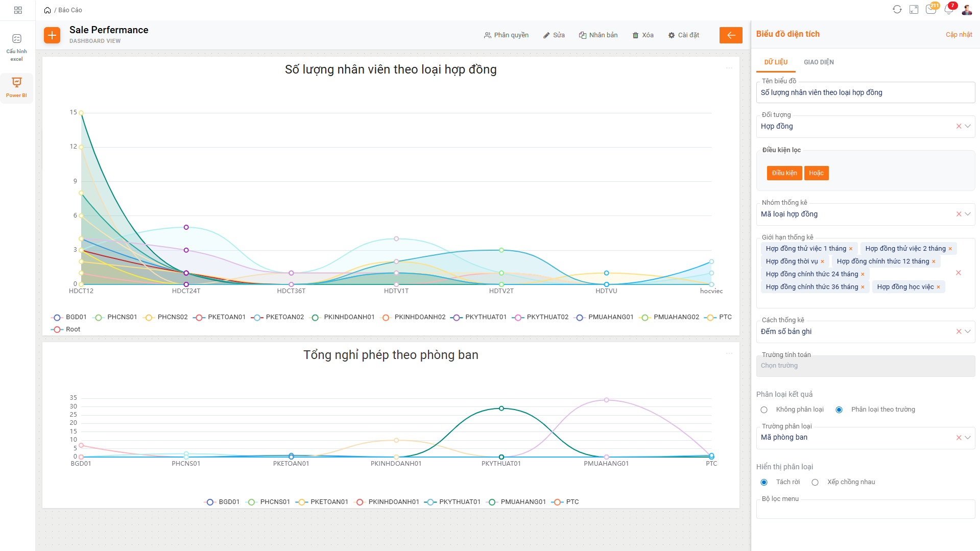Click the apps grid icon

tap(18, 10)
